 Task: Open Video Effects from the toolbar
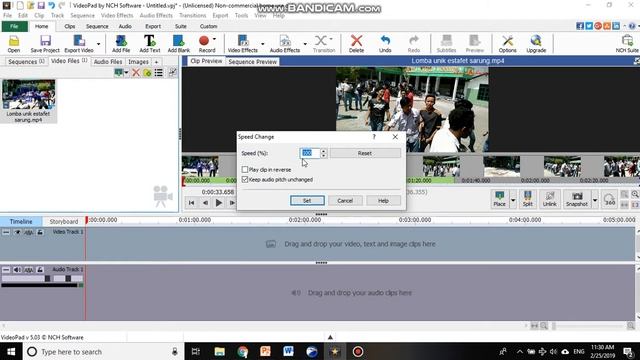pyautogui.click(x=242, y=43)
